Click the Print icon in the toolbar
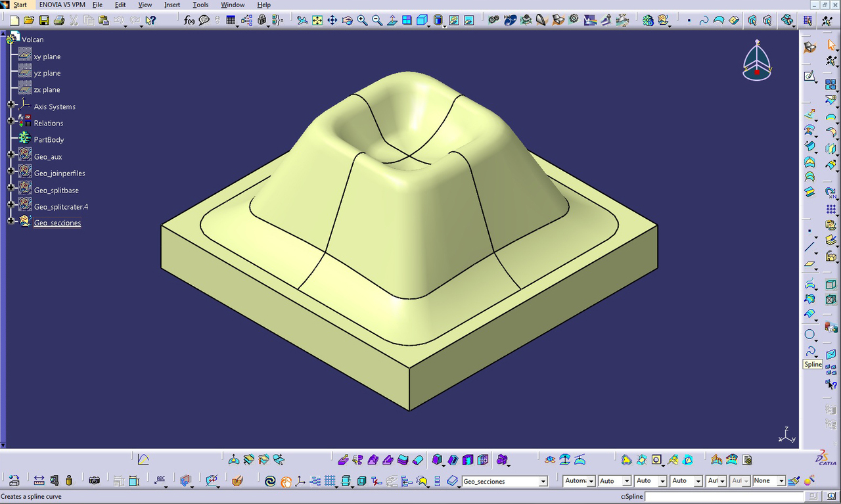Viewport: 841px width, 504px height. pos(59,20)
